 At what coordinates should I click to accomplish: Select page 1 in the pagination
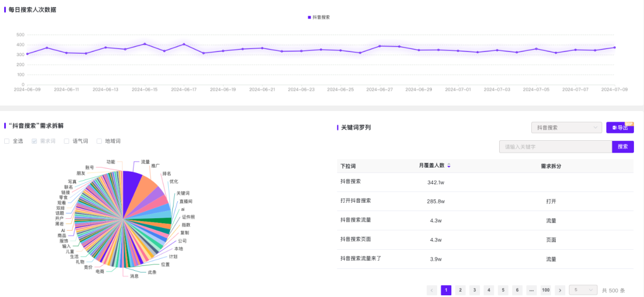point(446,290)
